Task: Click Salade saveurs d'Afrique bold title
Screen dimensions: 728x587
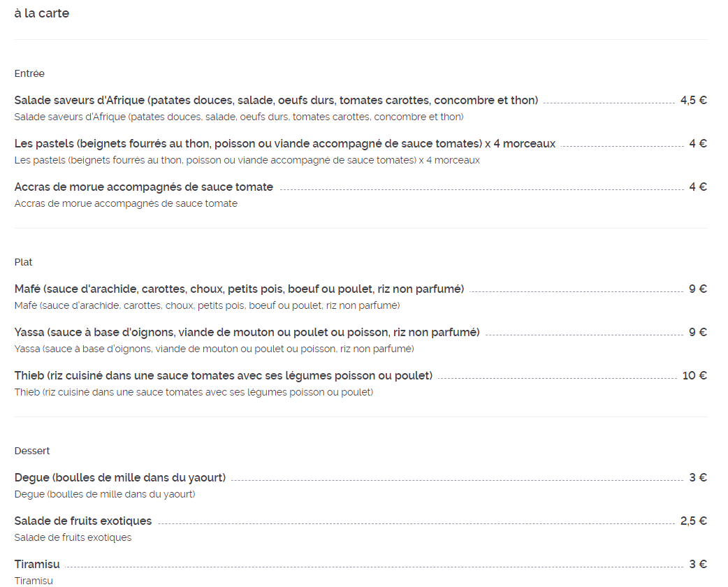Action: pos(276,101)
